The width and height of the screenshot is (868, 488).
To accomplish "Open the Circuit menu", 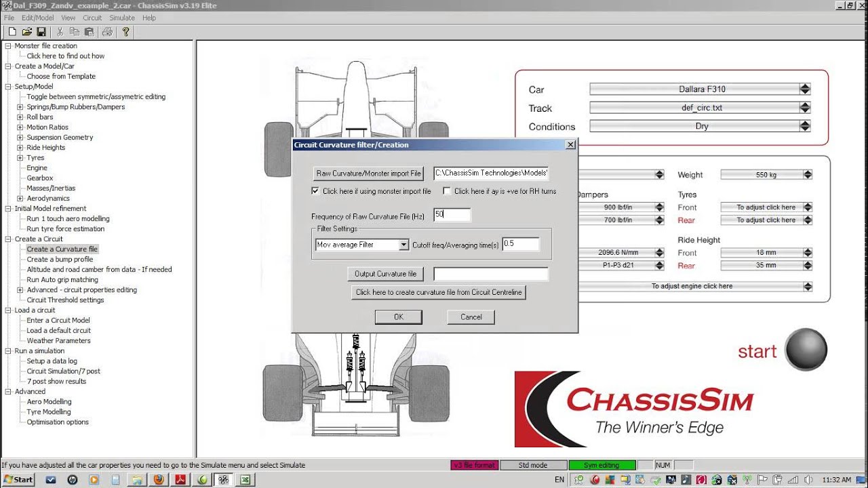I will pos(92,18).
